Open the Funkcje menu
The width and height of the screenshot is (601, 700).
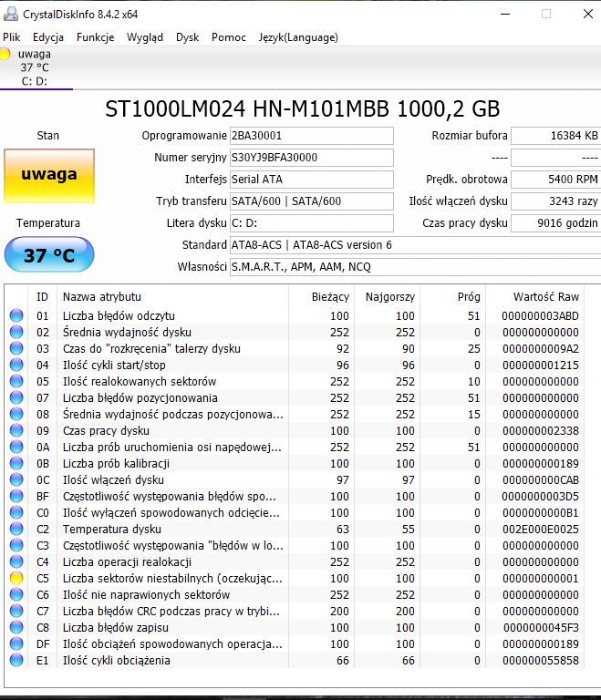pyautogui.click(x=95, y=37)
